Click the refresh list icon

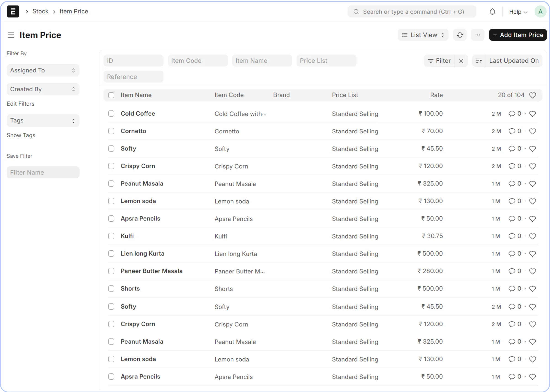click(460, 35)
